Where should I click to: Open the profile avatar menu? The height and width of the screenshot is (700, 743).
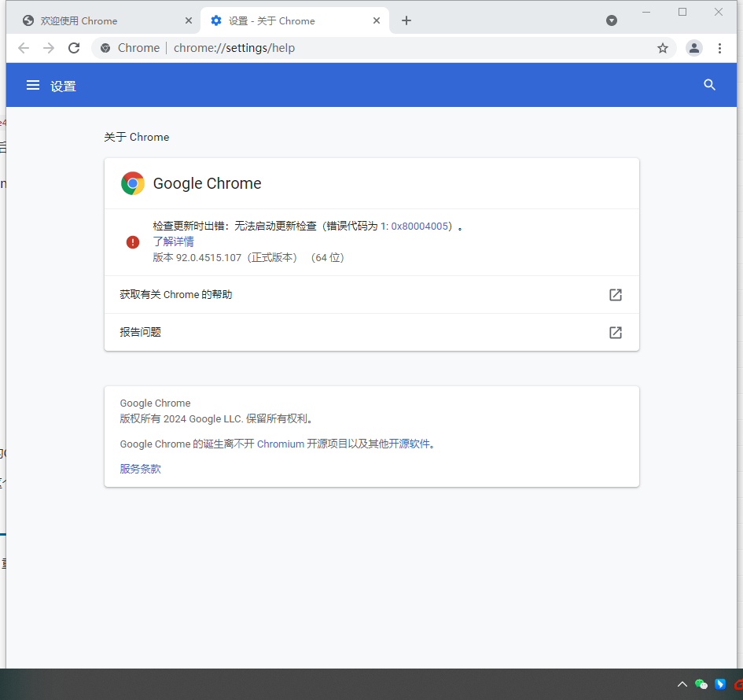tap(694, 48)
